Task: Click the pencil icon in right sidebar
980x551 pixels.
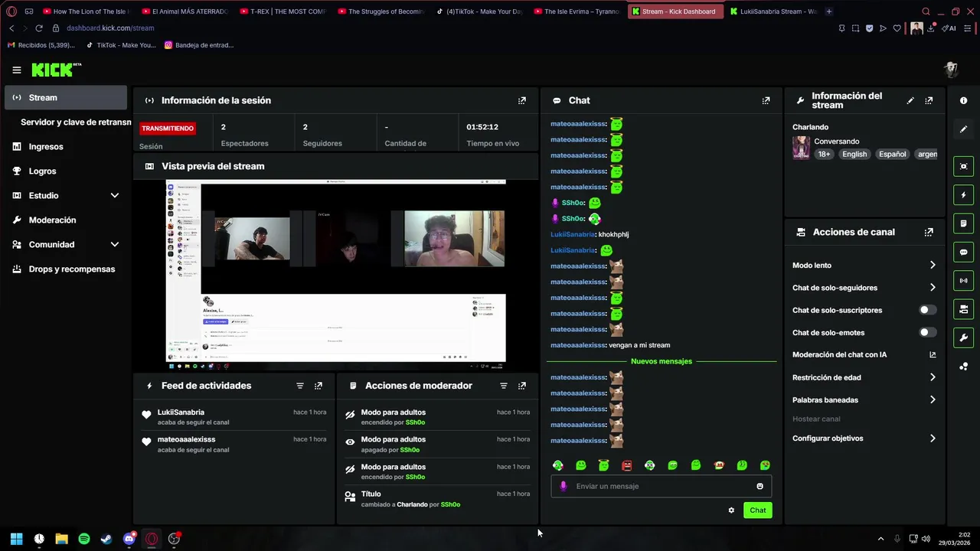Action: [963, 129]
